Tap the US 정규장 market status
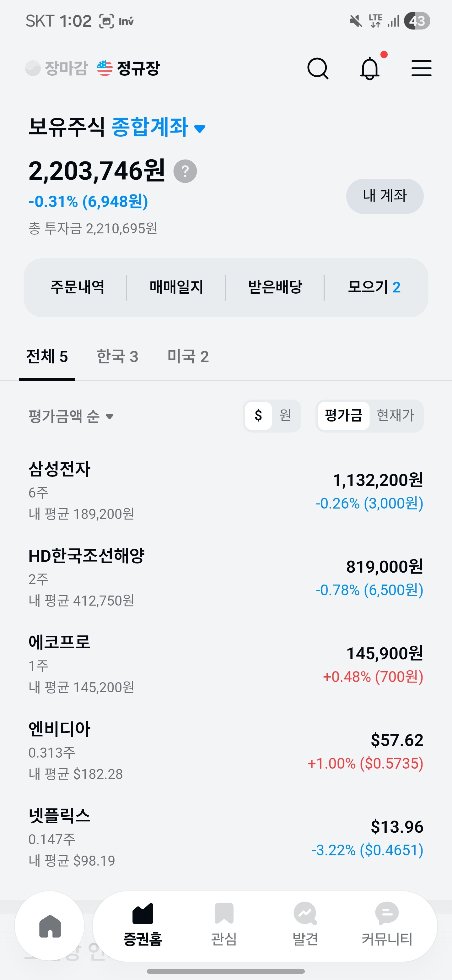 pos(128,68)
